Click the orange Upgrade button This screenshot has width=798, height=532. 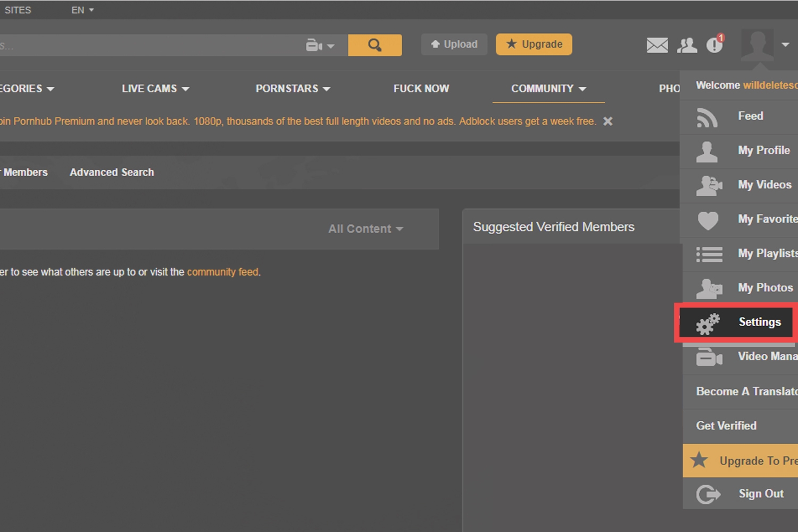pyautogui.click(x=534, y=45)
